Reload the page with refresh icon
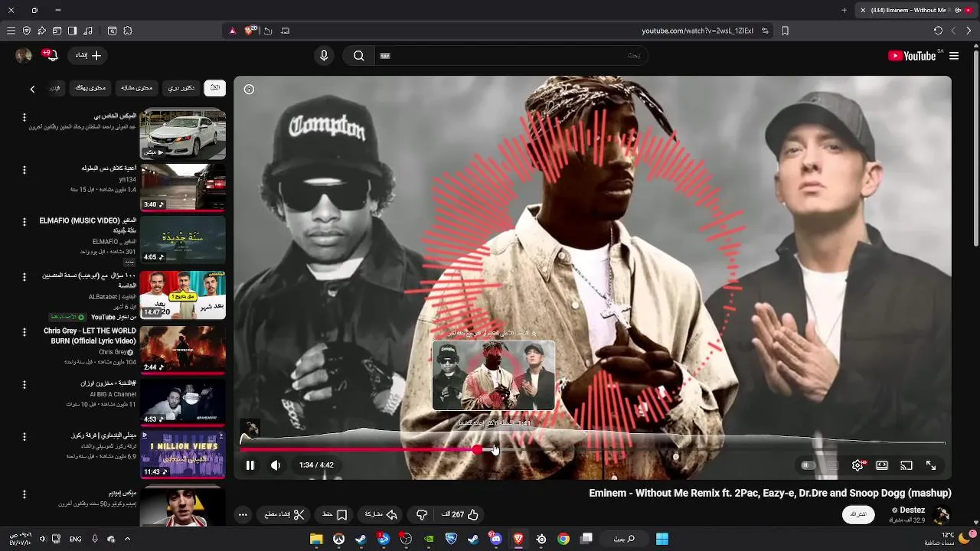 pos(938,31)
